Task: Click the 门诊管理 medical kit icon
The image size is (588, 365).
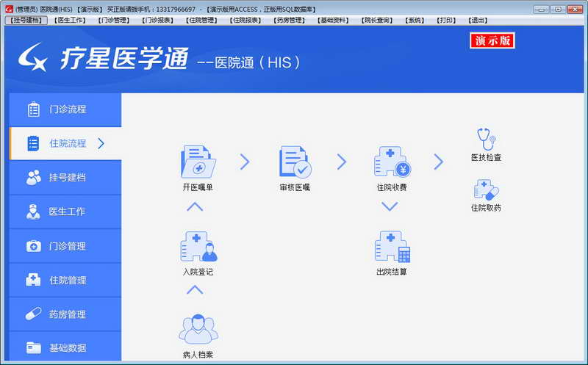Action: pos(33,246)
